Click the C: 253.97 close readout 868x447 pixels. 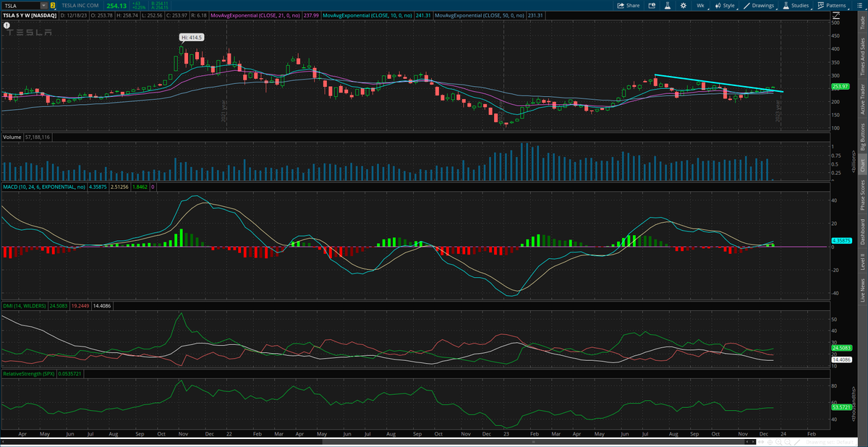(x=176, y=14)
